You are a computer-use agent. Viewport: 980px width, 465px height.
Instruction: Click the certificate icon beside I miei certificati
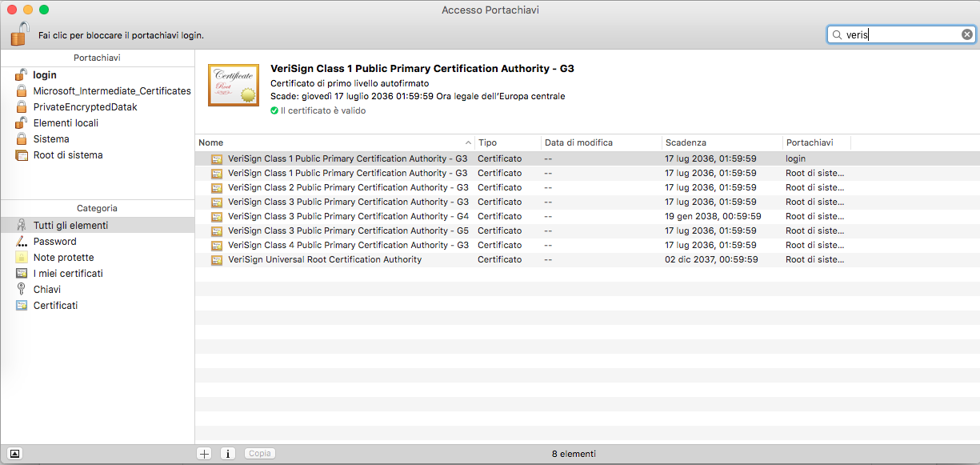pos(22,273)
